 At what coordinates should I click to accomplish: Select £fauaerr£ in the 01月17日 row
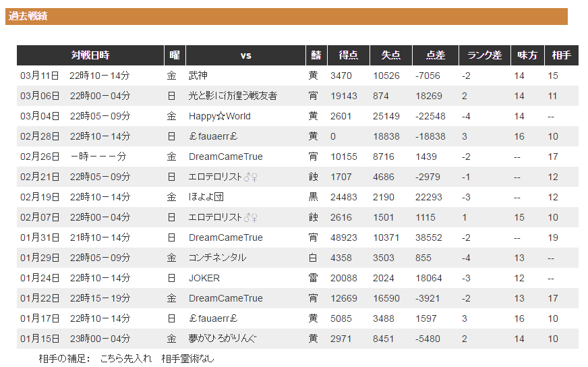tap(213, 318)
